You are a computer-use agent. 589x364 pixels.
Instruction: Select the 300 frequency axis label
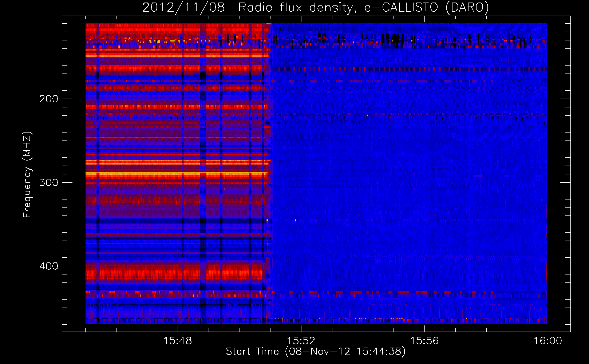(49, 182)
